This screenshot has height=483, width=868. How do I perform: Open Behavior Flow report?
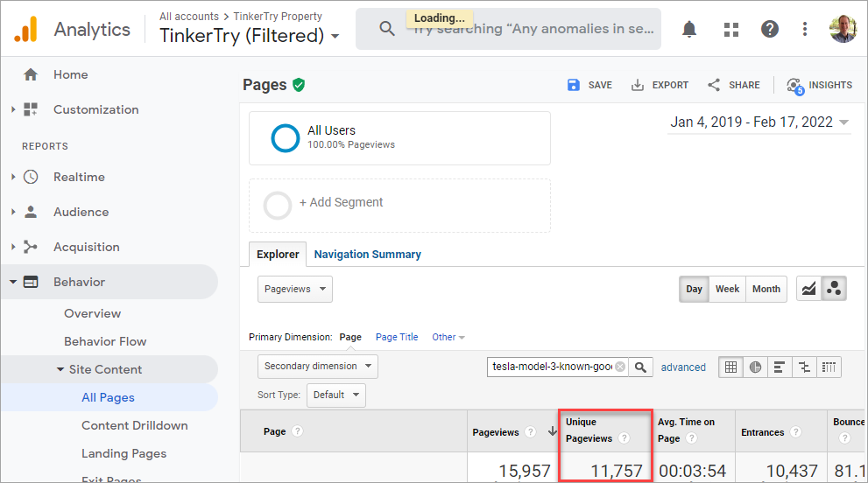tap(105, 341)
